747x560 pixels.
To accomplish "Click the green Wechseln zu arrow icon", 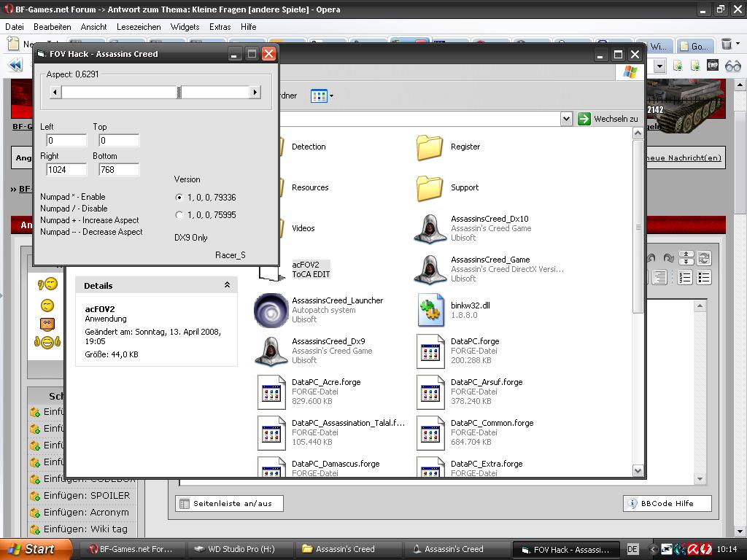I will pos(584,119).
